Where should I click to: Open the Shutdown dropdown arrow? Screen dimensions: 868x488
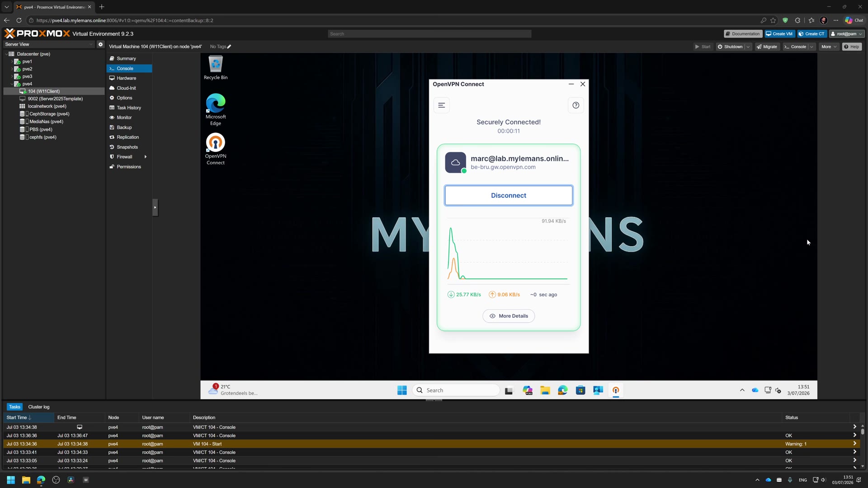point(748,47)
